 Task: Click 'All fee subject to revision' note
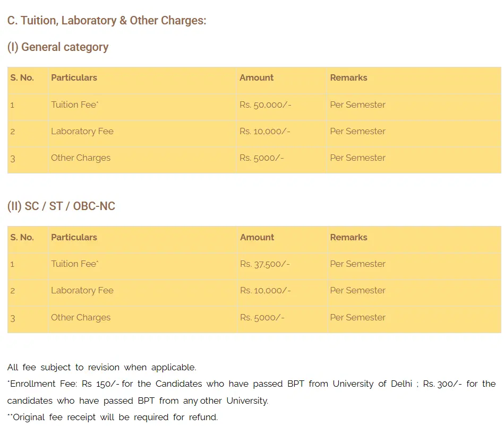pyautogui.click(x=101, y=367)
